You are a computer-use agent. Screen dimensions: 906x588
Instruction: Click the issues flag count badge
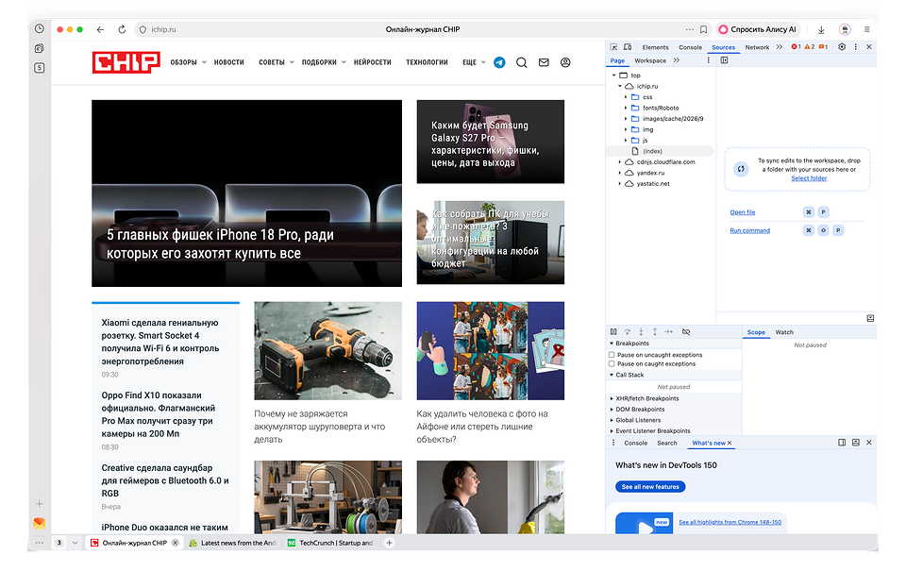823,47
